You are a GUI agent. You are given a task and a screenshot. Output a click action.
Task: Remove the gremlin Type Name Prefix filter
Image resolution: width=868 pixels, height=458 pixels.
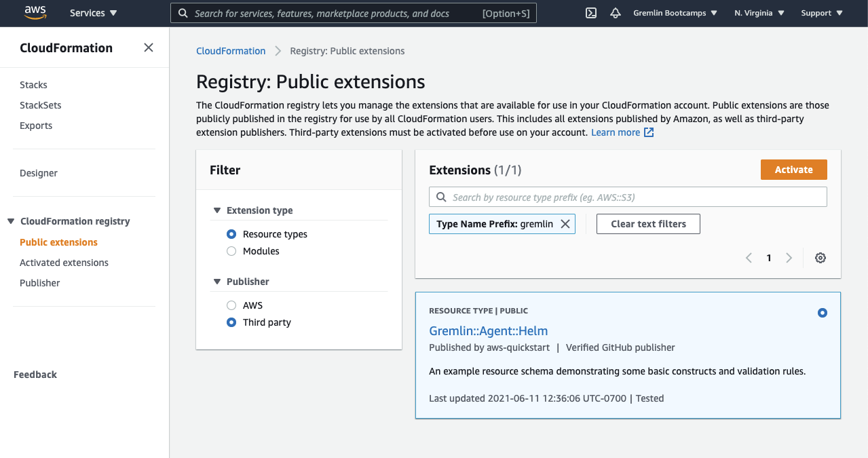pos(565,224)
